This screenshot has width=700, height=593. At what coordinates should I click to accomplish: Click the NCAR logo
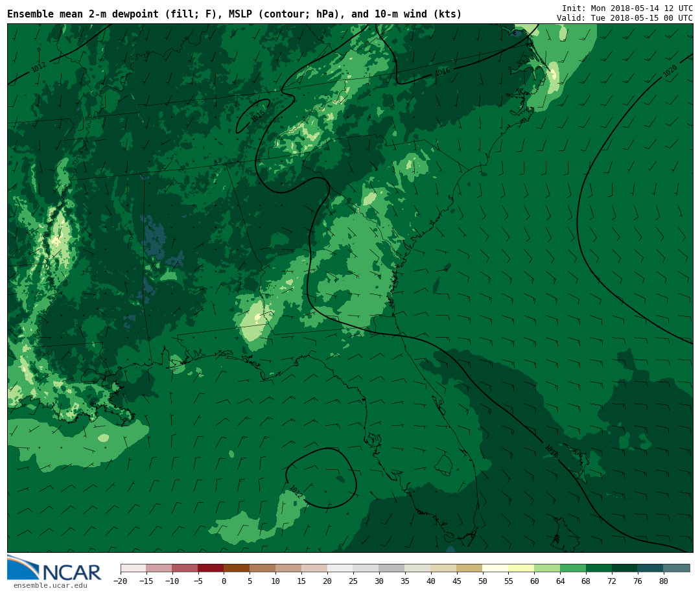point(54,568)
